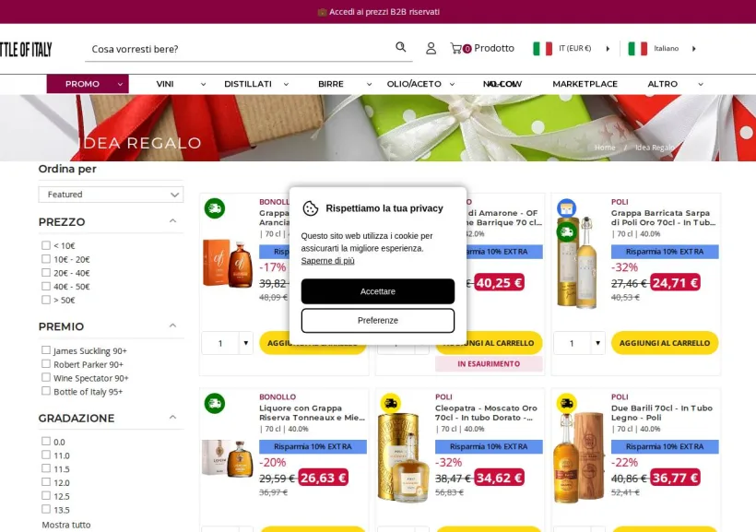
Task: Tick the 40€ - 50€ price checkbox
Action: 46,286
